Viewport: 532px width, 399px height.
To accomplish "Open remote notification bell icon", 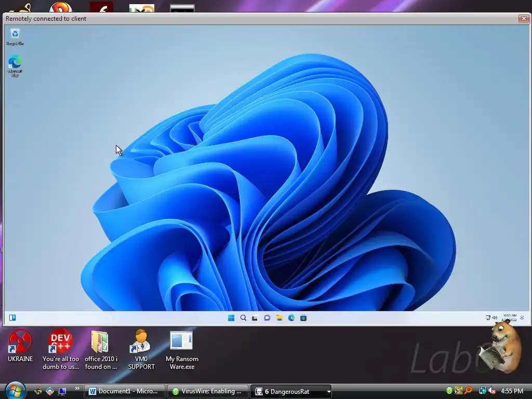I will point(522,317).
